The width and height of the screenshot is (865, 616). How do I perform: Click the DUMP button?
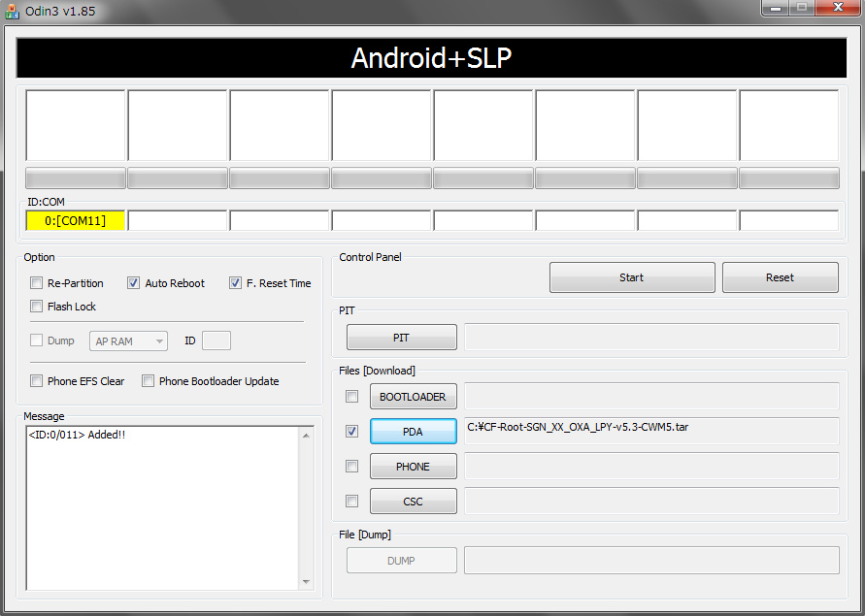click(402, 561)
